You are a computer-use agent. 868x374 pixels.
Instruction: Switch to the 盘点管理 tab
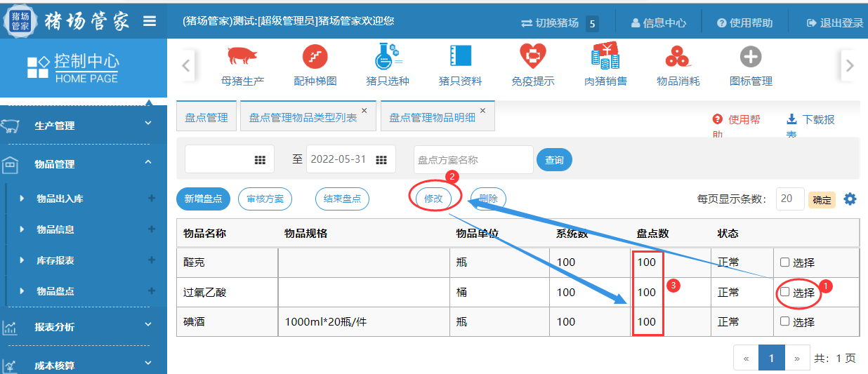pyautogui.click(x=206, y=117)
